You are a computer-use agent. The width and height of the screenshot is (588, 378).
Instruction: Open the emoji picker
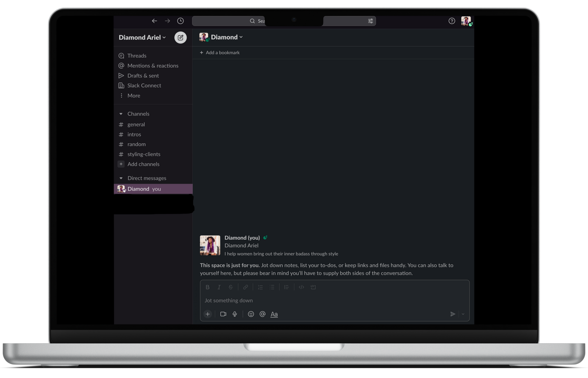251,314
